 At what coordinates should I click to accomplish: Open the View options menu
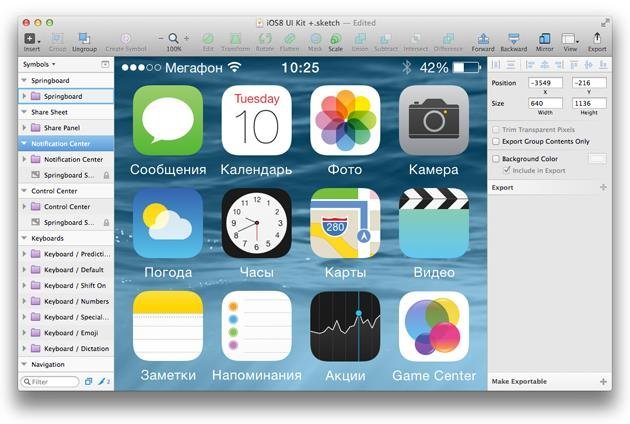tap(570, 42)
